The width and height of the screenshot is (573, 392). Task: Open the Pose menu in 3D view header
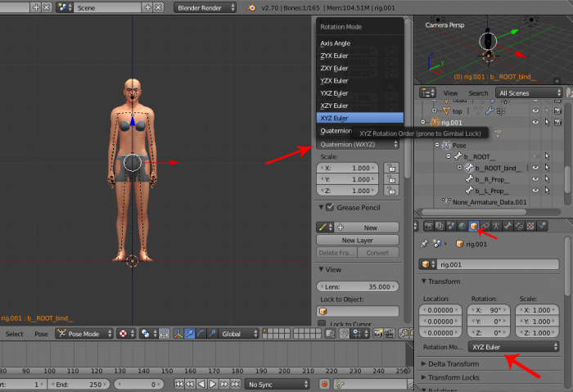coord(41,334)
